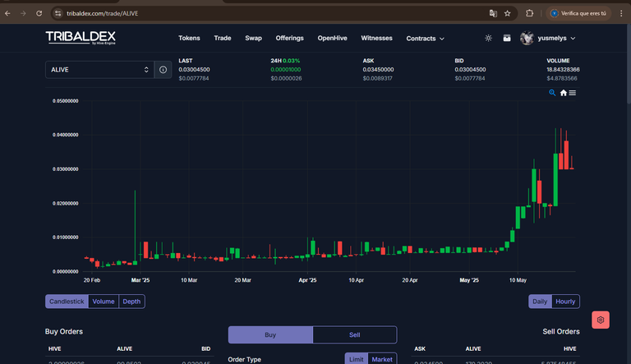Click the Verifica que eres tú profile chip
The height and width of the screenshot is (364, 631).
[578, 13]
